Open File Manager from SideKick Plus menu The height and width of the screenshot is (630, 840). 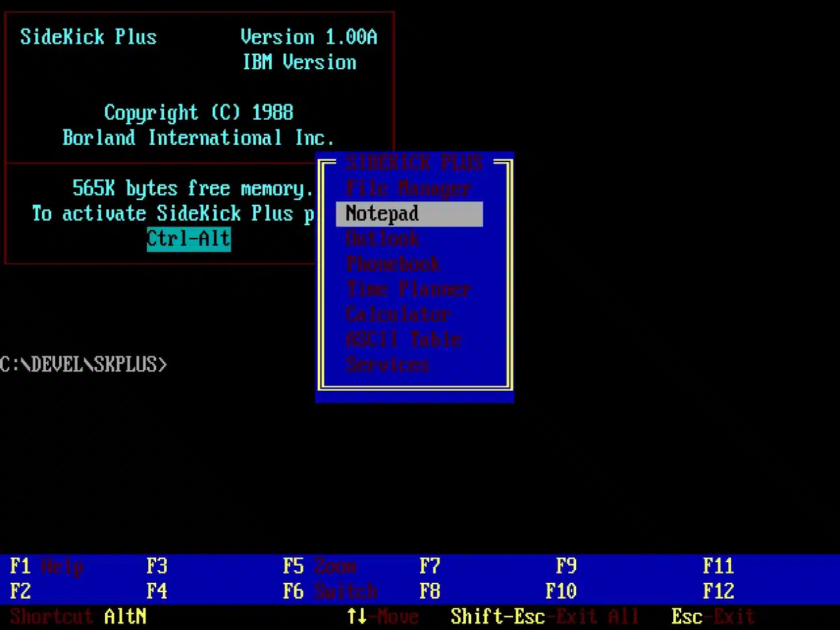pyautogui.click(x=409, y=189)
